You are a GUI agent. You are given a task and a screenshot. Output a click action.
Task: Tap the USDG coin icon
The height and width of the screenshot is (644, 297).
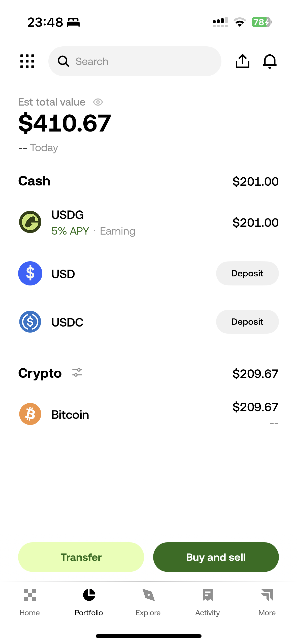coord(30,222)
